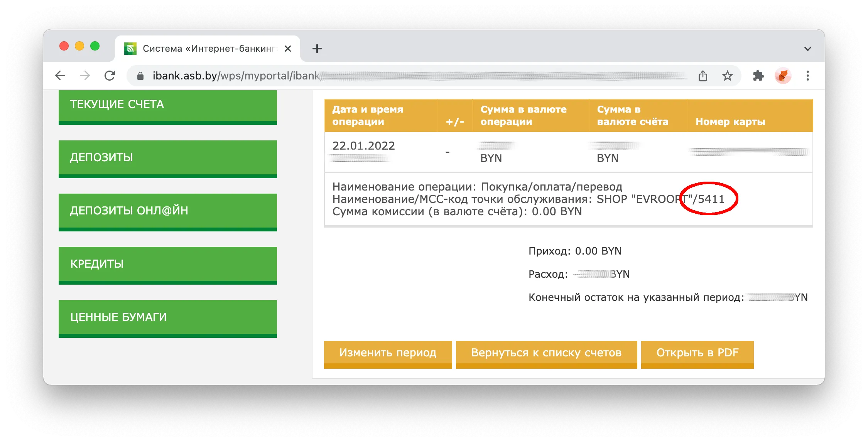The image size is (868, 442).
Task: Expand the tab search chevron
Action: coord(807,49)
